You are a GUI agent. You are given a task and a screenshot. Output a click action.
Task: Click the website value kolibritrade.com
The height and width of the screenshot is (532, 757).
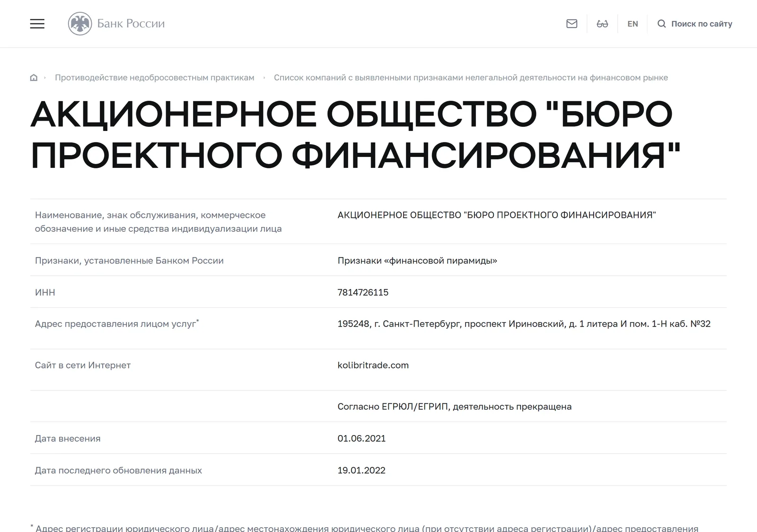point(373,365)
